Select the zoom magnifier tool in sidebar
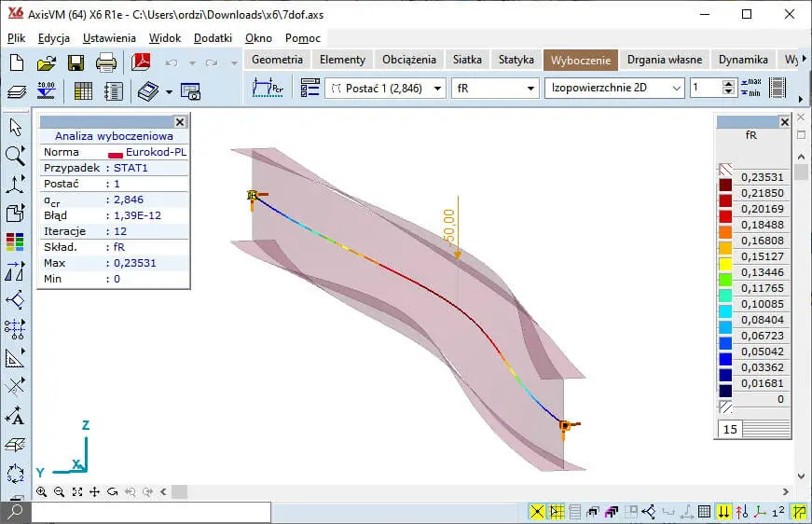Image resolution: width=812 pixels, height=524 pixels. point(15,156)
